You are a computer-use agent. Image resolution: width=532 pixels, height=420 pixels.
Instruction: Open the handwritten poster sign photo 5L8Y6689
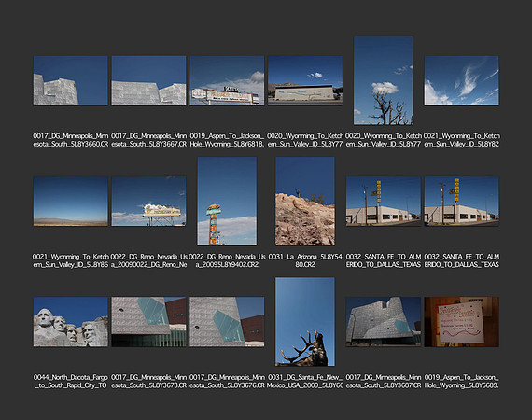461,322
